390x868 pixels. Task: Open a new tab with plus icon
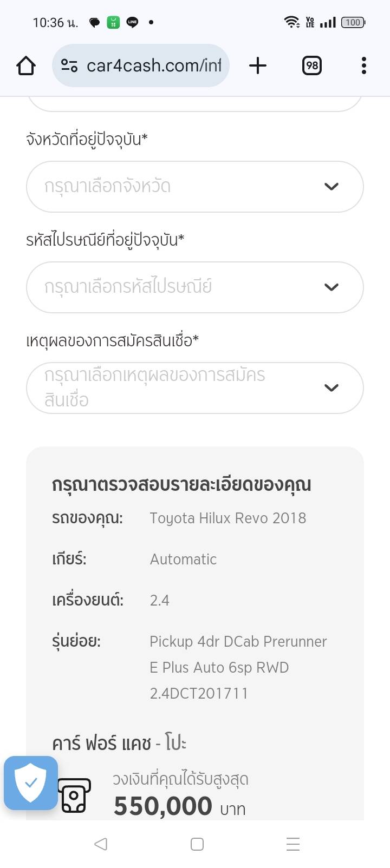(x=258, y=65)
